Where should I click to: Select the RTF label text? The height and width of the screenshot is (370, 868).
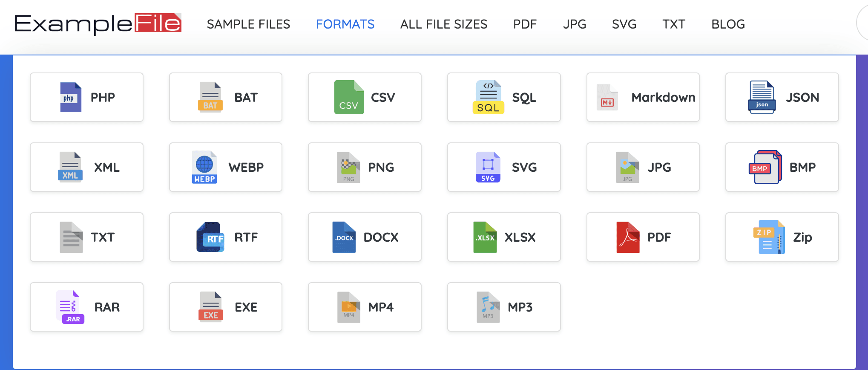(x=246, y=237)
